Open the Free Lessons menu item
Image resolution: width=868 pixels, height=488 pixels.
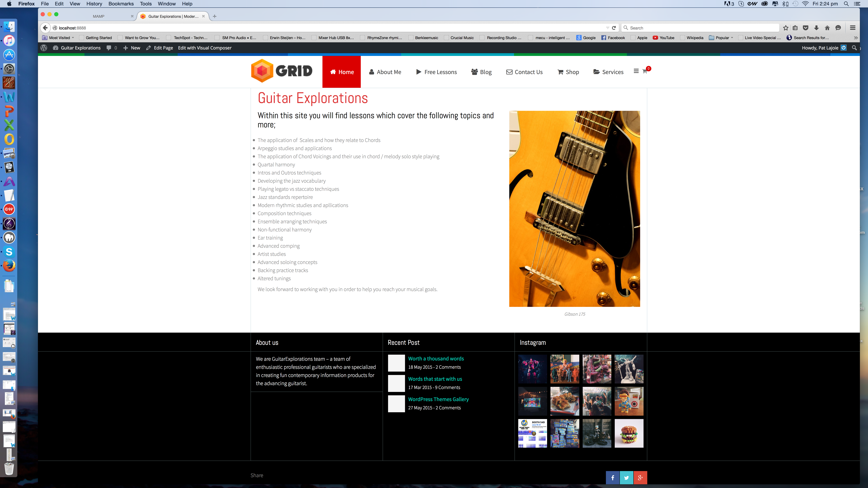(x=437, y=72)
